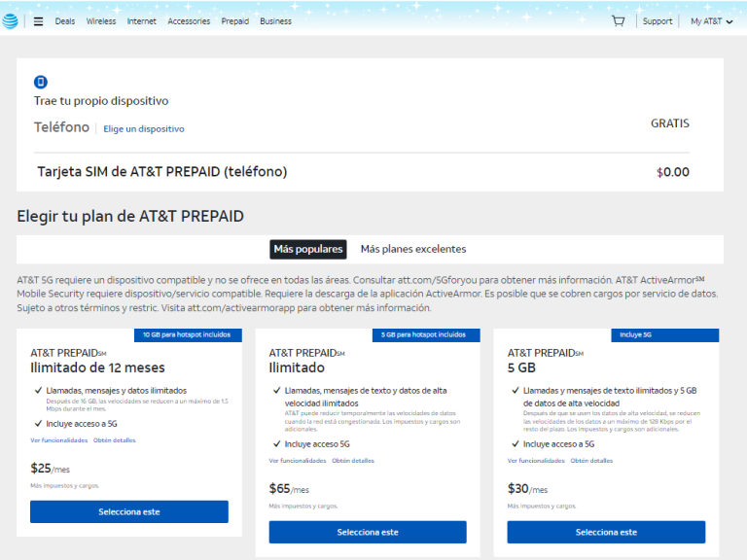The height and width of the screenshot is (560, 747).
Task: Expand the My AT&T dropdown
Action: coord(711,21)
